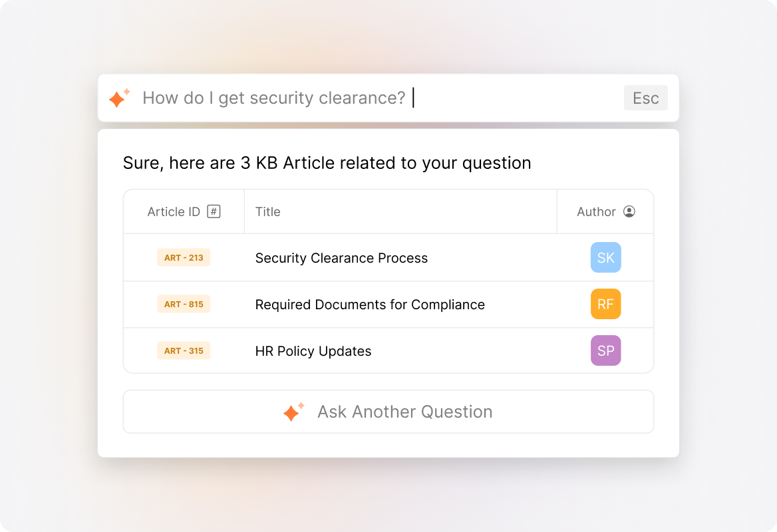Open author avatar SP for HR Policy Updates
This screenshot has height=532, width=777.
(x=605, y=350)
